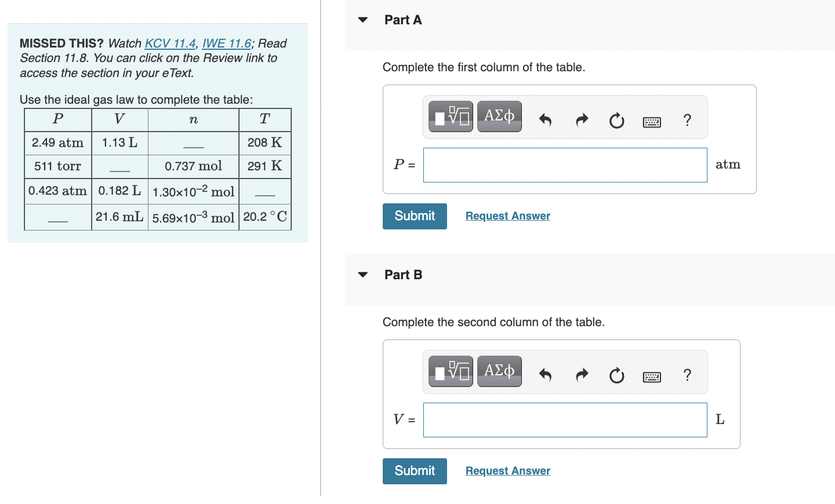This screenshot has width=835, height=504.
Task: Open Request Answer for Part A
Action: pyautogui.click(x=507, y=216)
